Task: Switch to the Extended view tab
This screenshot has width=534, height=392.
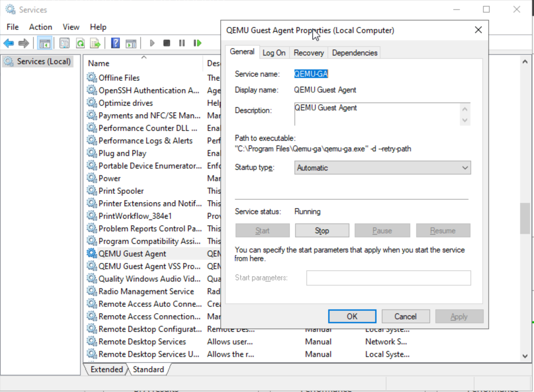Action: click(107, 369)
